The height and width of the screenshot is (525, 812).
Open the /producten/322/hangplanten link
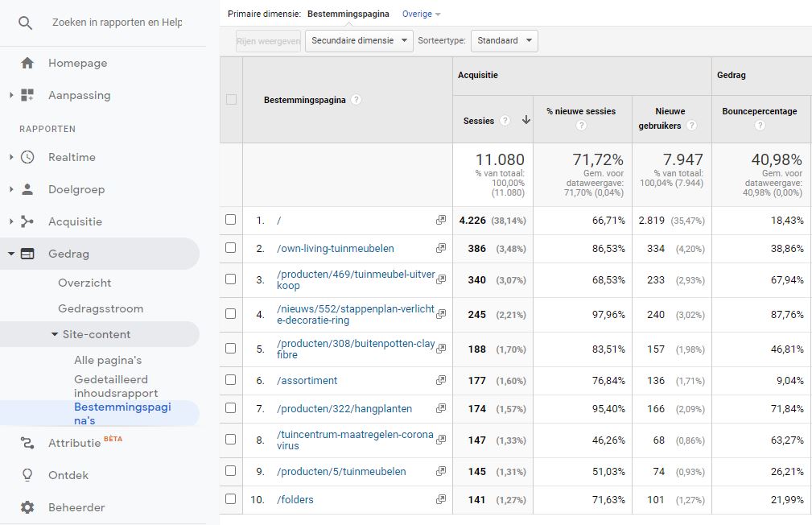344,409
